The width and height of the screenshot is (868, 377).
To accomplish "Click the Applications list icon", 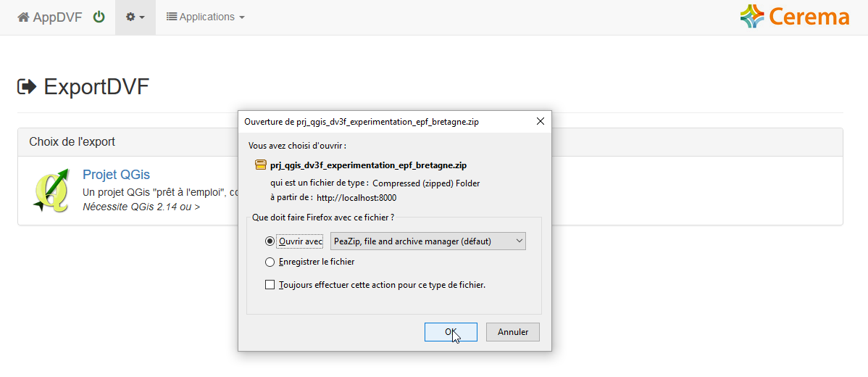I will pyautogui.click(x=172, y=17).
